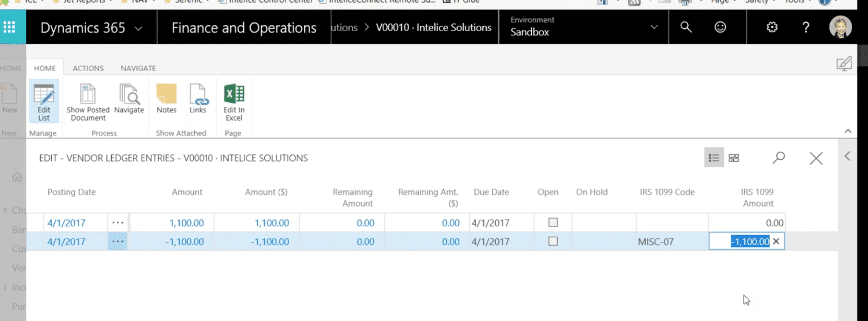Open more options for the 1,100.00 row
The height and width of the screenshot is (321, 868).
pyautogui.click(x=117, y=222)
